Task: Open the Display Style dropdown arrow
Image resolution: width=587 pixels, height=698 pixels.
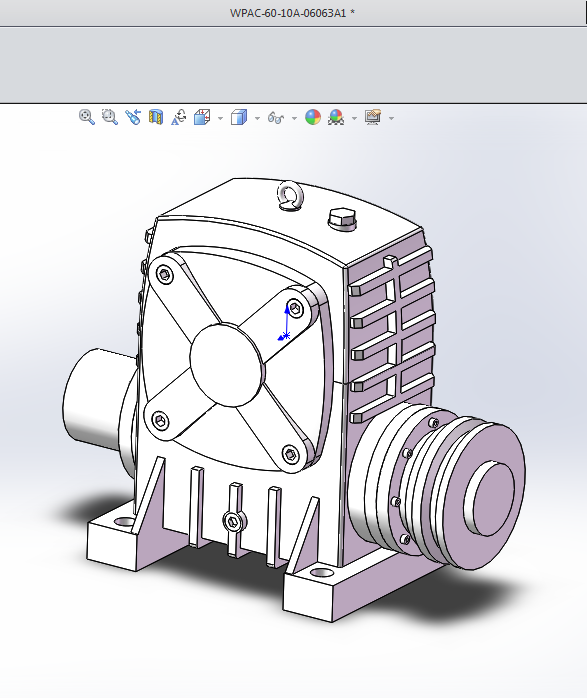Action: pos(257,118)
